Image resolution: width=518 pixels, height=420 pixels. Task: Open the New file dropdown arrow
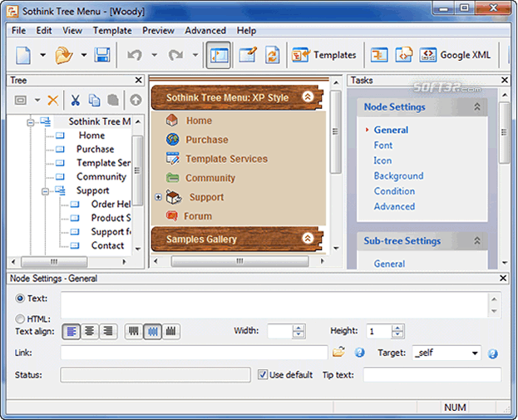click(42, 55)
